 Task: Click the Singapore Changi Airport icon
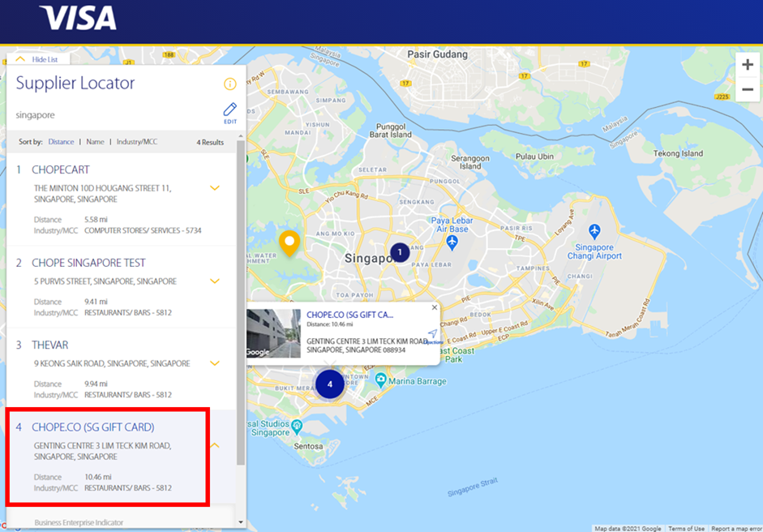pos(594,230)
